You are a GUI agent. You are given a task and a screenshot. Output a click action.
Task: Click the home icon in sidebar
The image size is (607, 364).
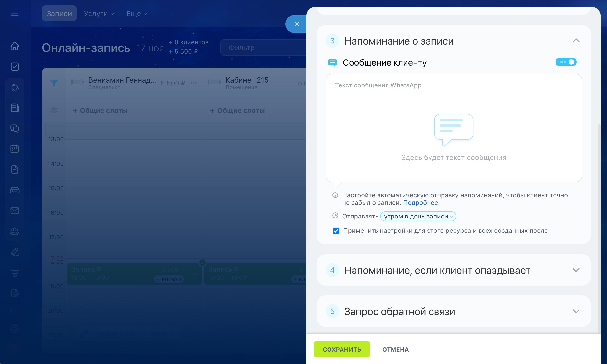15,46
